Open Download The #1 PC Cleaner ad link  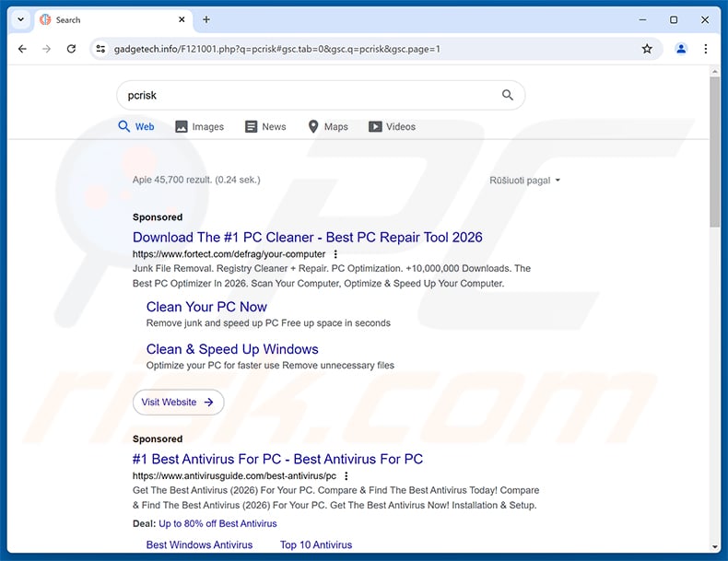(x=308, y=237)
